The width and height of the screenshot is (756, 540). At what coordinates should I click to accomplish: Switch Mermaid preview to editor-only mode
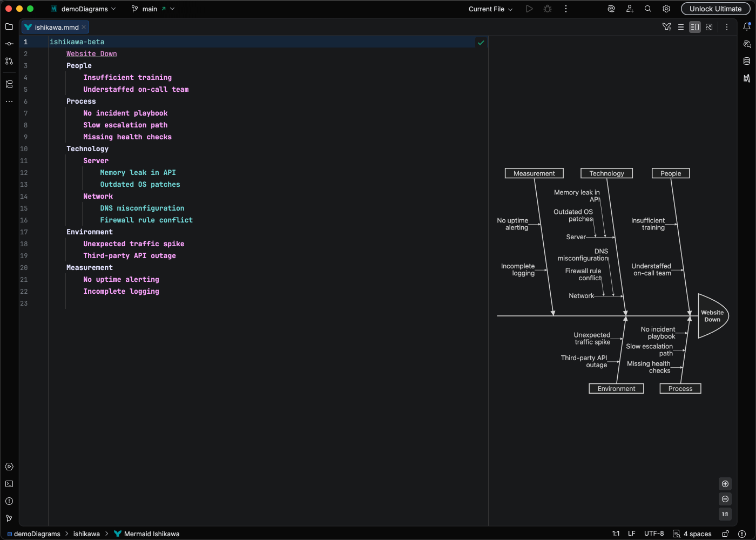[681, 26]
